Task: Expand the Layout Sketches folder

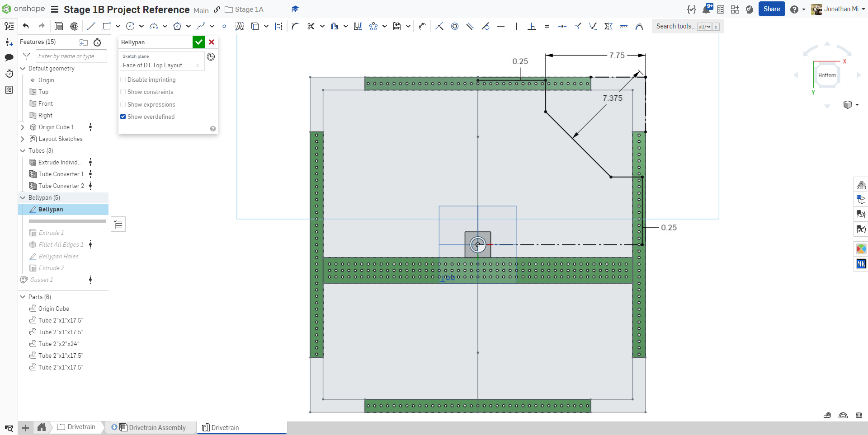Action: point(23,139)
